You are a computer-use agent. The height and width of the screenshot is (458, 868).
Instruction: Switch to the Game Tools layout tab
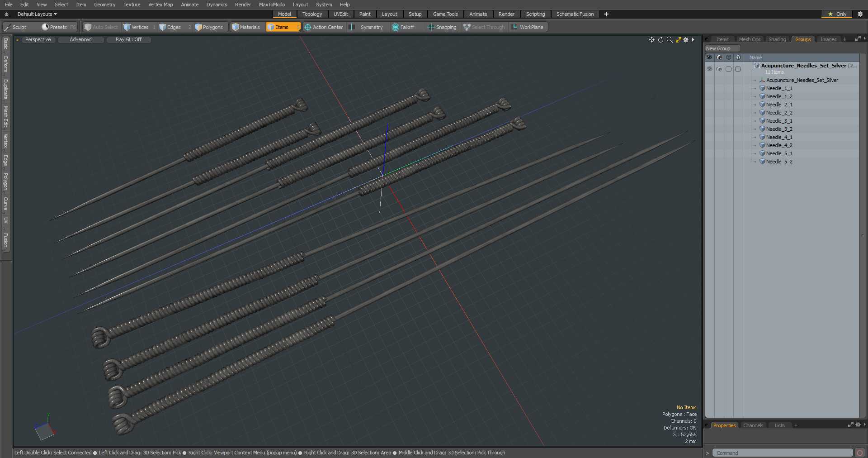(x=445, y=14)
